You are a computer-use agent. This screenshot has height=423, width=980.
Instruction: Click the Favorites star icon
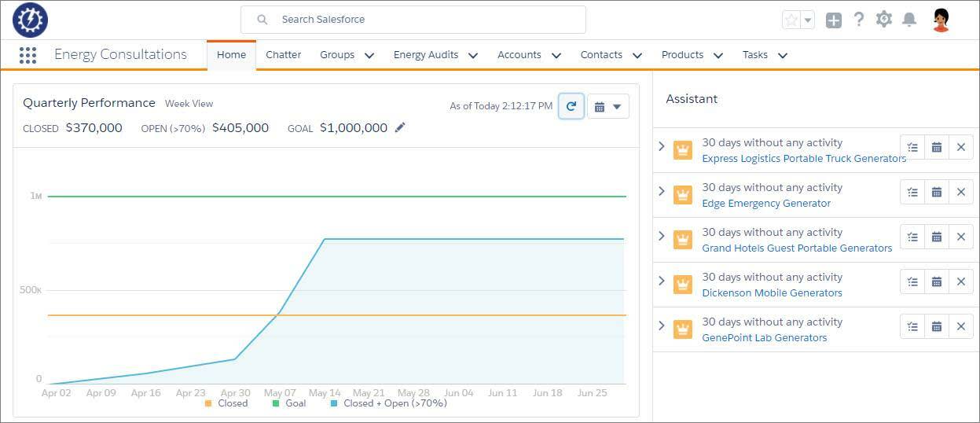(791, 20)
